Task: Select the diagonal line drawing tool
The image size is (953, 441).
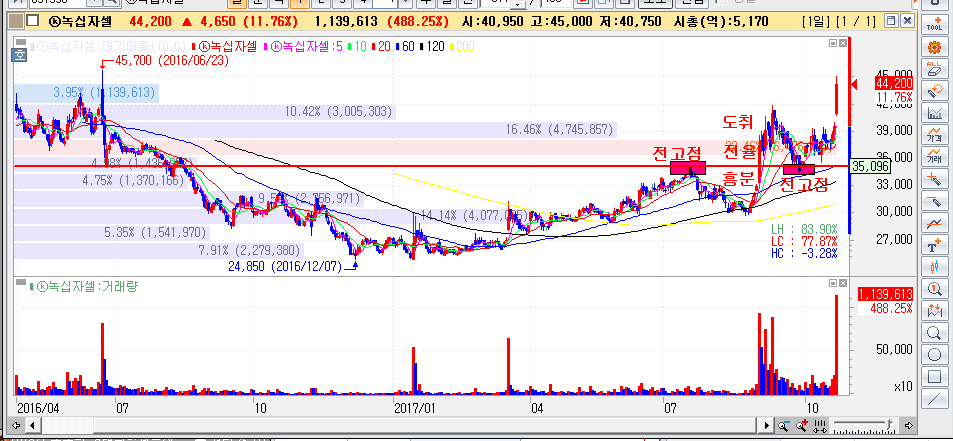Action: 935,399
